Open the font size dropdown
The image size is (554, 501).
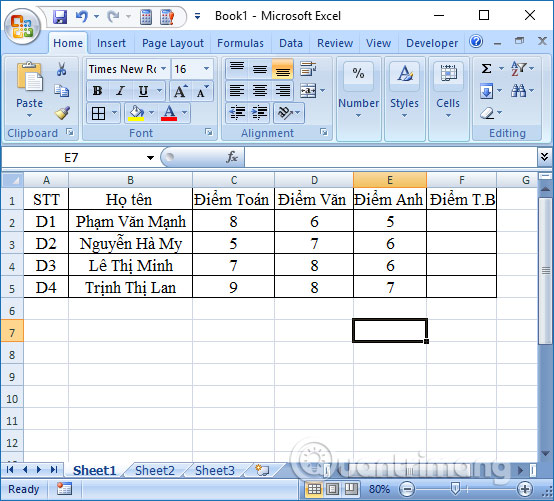[x=206, y=69]
